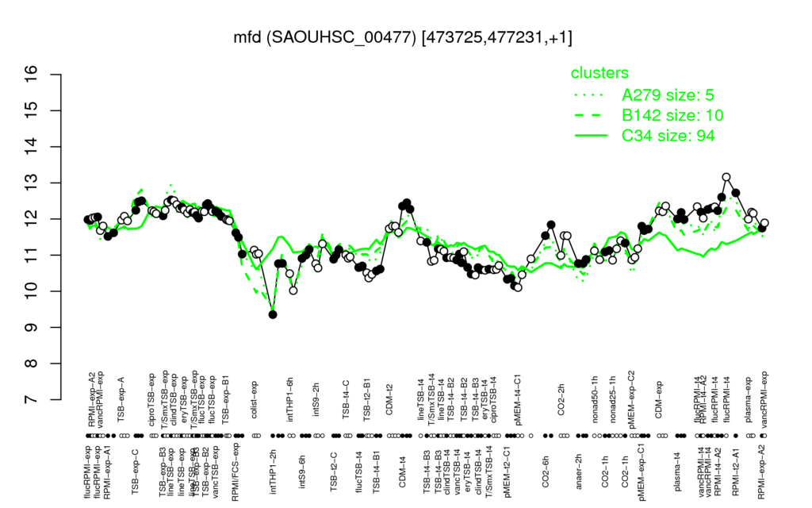Click x-axis label TSB-t2-B1
Screen dimensions: 812x508
point(366,398)
